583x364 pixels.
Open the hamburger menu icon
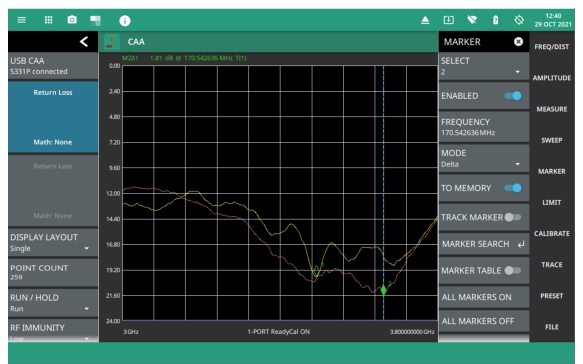tap(22, 20)
